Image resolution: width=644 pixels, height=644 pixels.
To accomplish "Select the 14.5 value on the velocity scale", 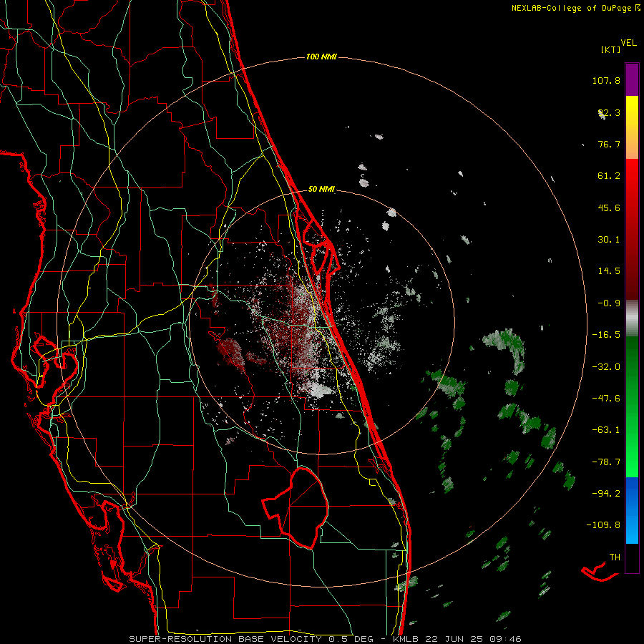I will pos(609,271).
